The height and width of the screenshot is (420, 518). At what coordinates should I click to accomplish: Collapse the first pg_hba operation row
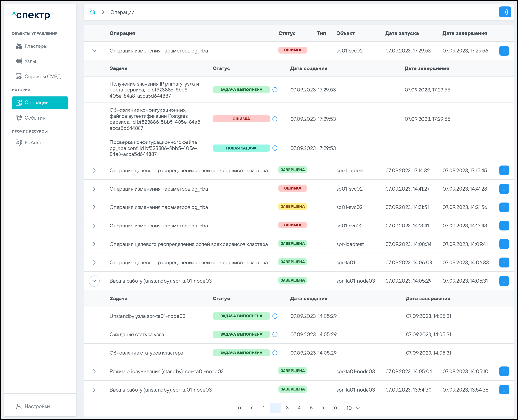pyautogui.click(x=94, y=51)
